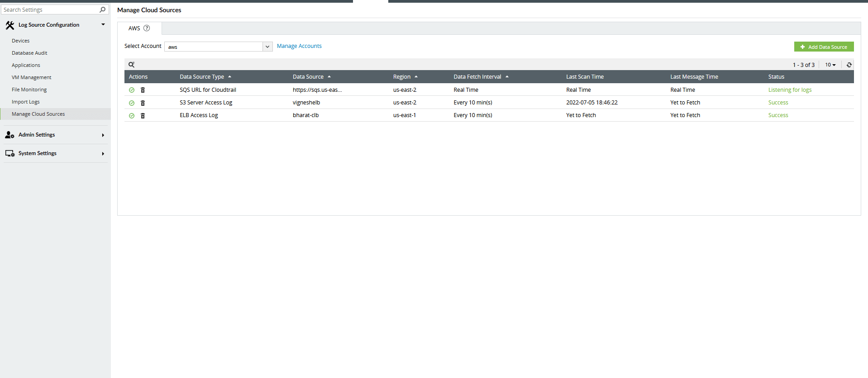
Task: Sort by Data Fetch Interval arrow
Action: coord(507,77)
